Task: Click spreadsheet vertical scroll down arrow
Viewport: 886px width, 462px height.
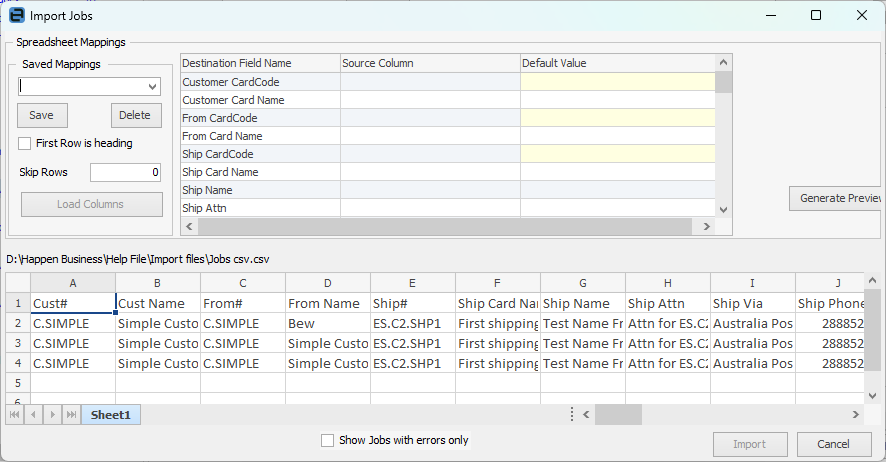Action: point(872,396)
